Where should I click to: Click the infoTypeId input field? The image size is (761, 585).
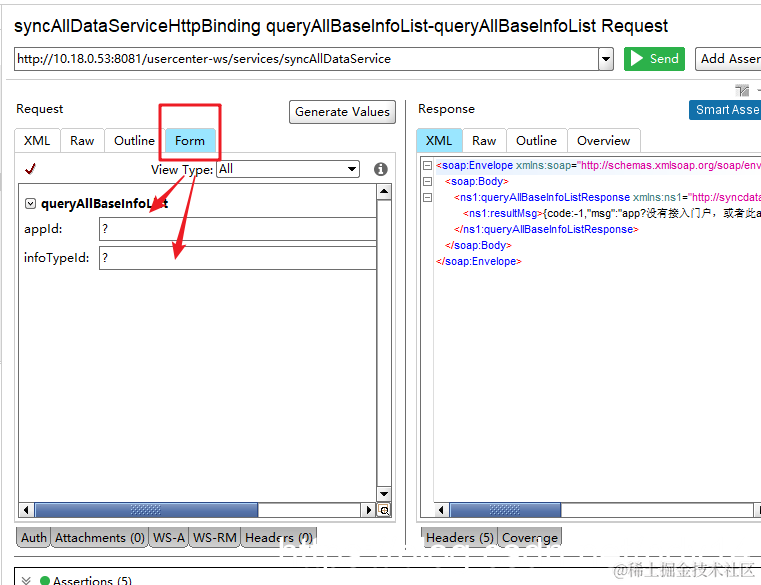point(237,258)
